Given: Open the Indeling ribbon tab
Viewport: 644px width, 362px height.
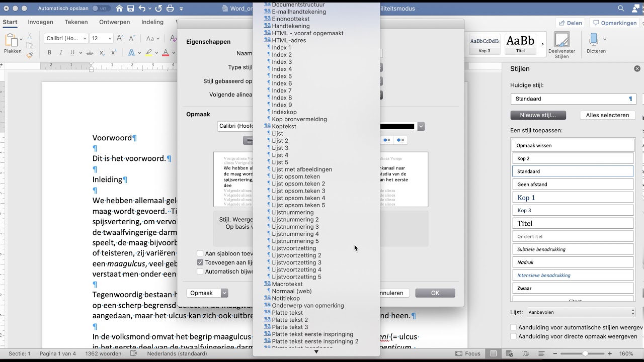Looking at the screenshot, I should tap(152, 22).
